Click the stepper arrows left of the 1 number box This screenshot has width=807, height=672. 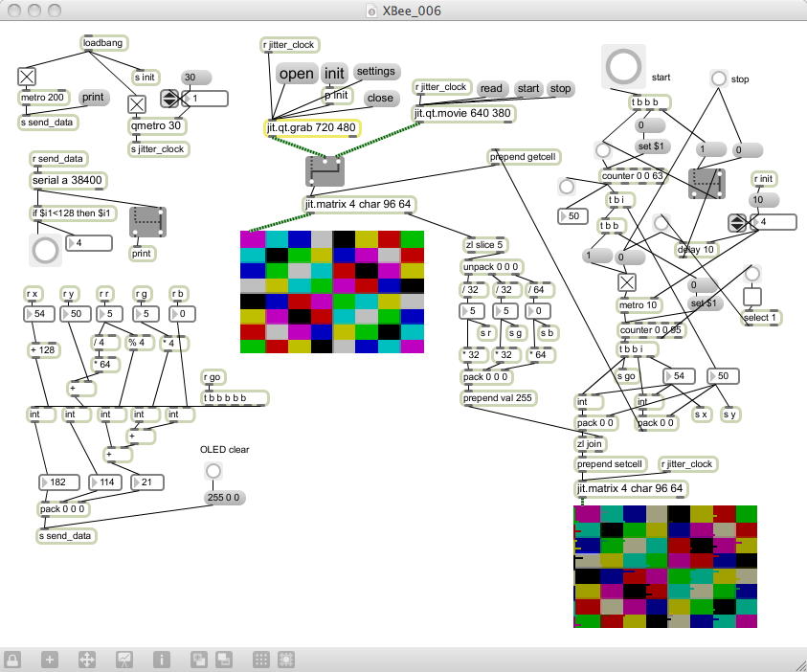tap(169, 99)
